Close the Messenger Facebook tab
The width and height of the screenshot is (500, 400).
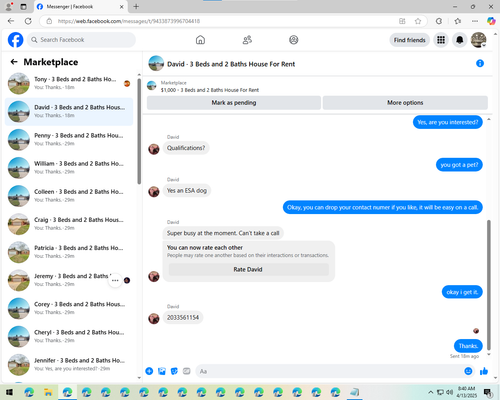(122, 7)
